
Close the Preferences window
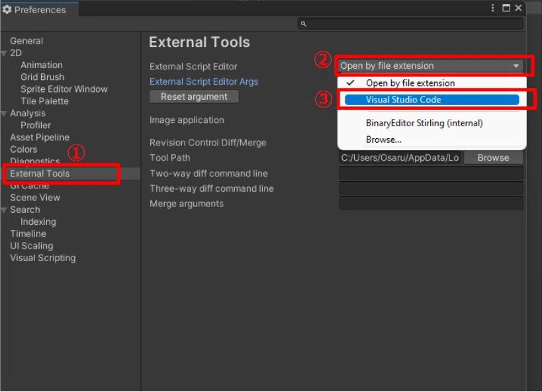[x=518, y=8]
